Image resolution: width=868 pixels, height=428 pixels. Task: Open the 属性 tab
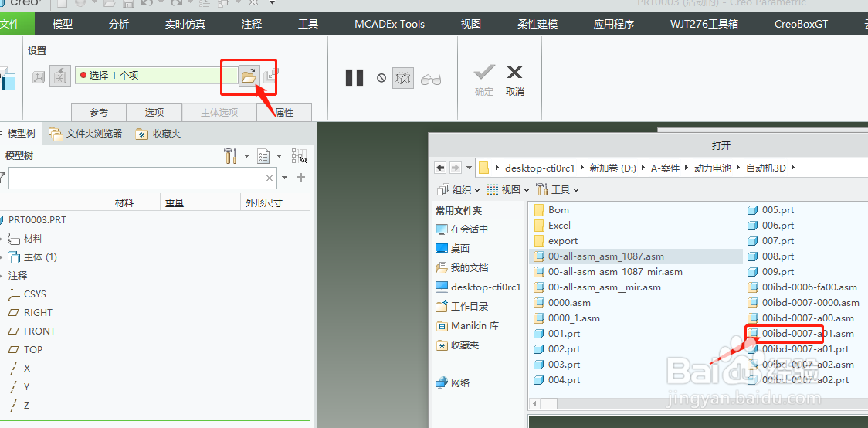pos(284,112)
